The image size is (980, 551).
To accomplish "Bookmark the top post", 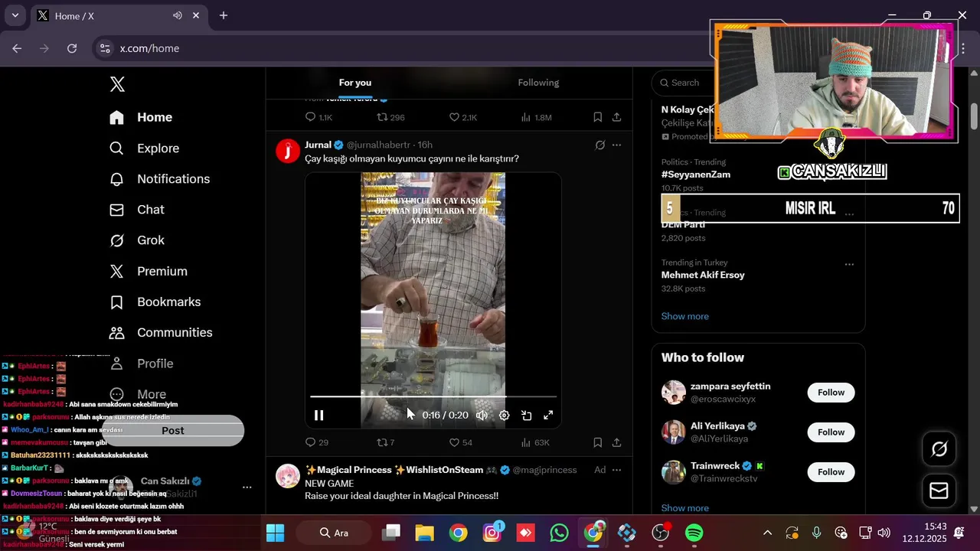I will pos(597,117).
